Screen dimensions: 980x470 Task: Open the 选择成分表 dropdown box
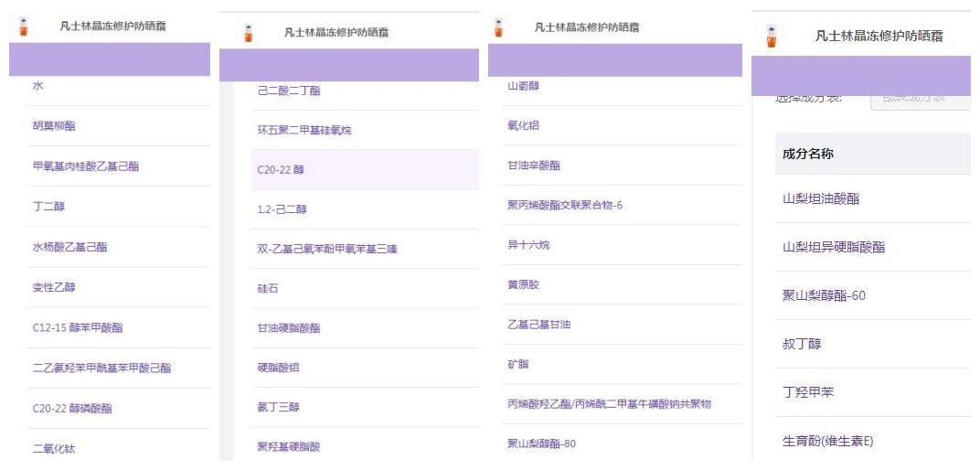(x=919, y=97)
